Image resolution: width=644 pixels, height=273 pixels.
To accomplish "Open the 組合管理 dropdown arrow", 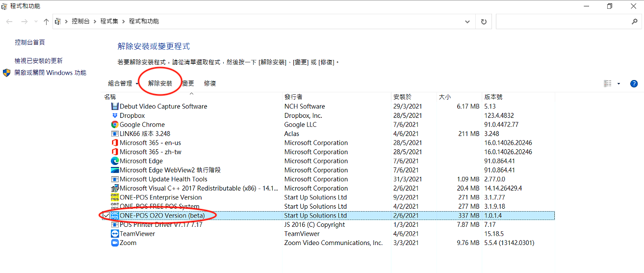I will click(x=137, y=83).
